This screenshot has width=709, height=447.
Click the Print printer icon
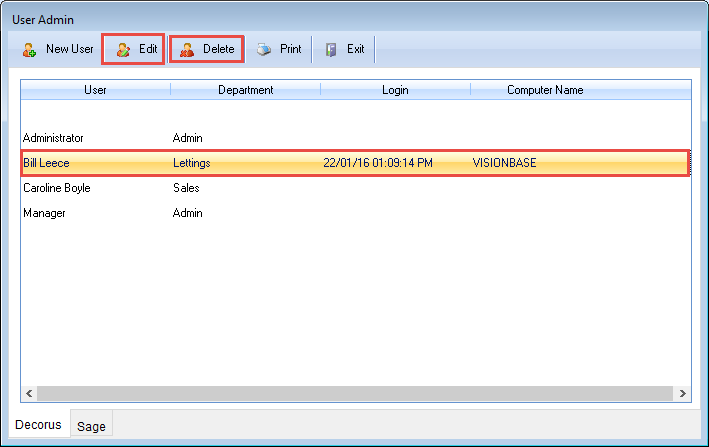264,49
